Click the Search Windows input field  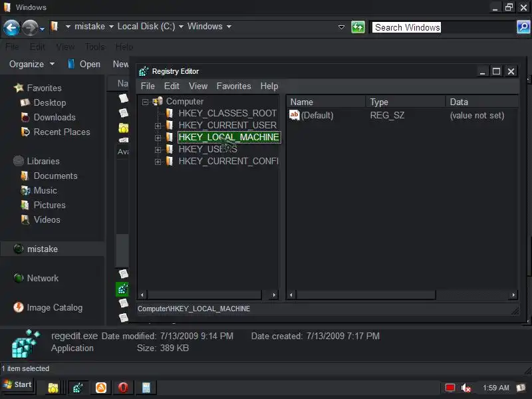(x=443, y=27)
